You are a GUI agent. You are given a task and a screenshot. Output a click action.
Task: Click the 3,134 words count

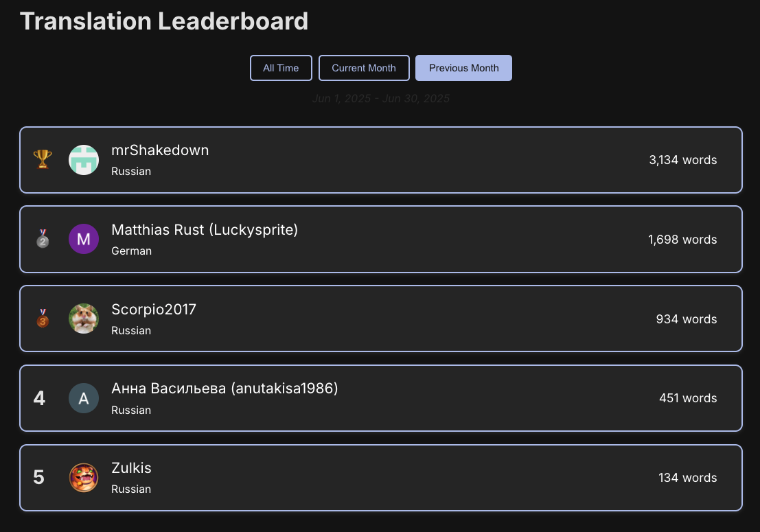[x=682, y=160]
